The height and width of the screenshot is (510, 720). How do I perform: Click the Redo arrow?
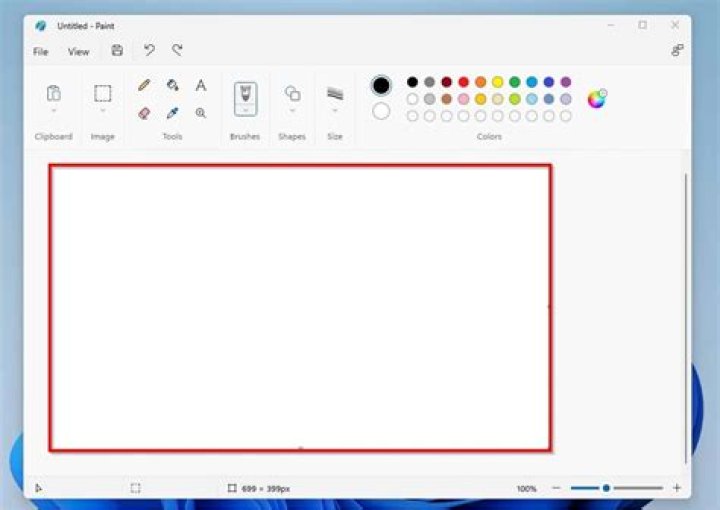pos(177,50)
